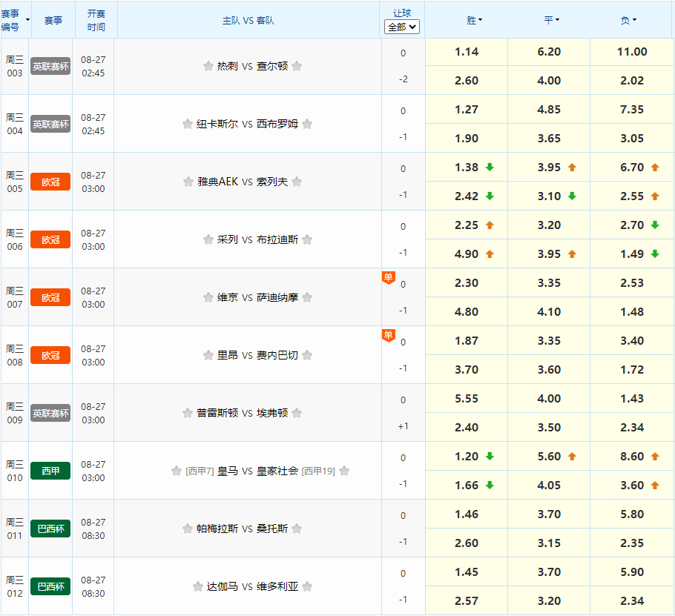Viewport: 675px width, 616px height.
Task: Favorite home team 热刺 star
Action: (x=208, y=66)
